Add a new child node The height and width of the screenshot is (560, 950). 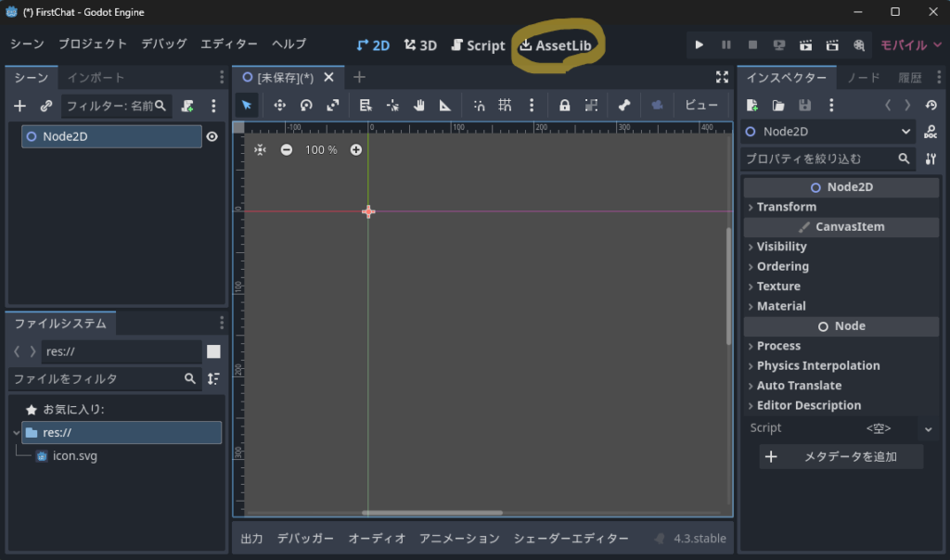[x=20, y=106]
